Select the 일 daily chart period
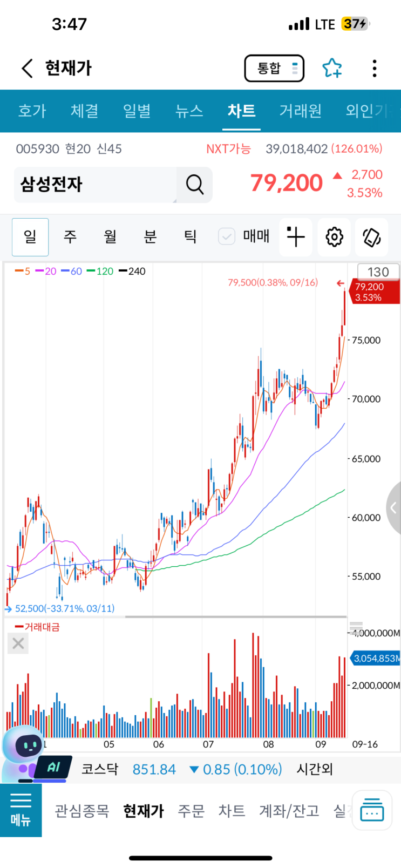 [x=30, y=236]
